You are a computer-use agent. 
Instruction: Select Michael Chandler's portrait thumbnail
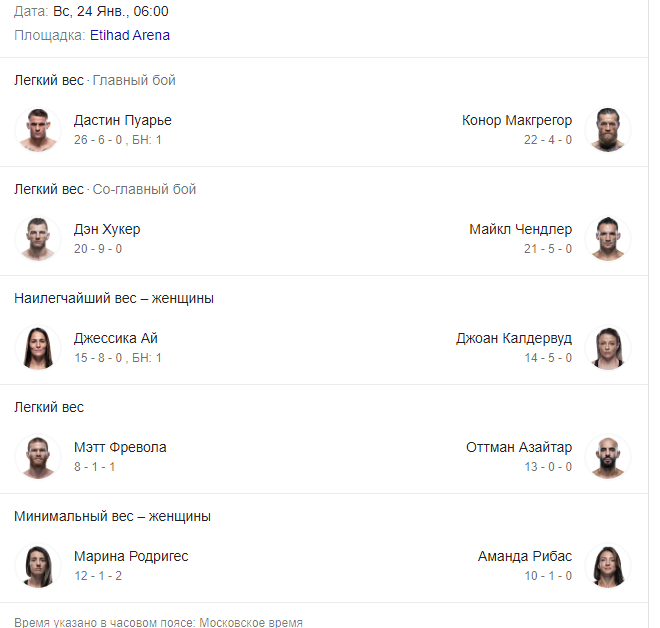pos(607,238)
